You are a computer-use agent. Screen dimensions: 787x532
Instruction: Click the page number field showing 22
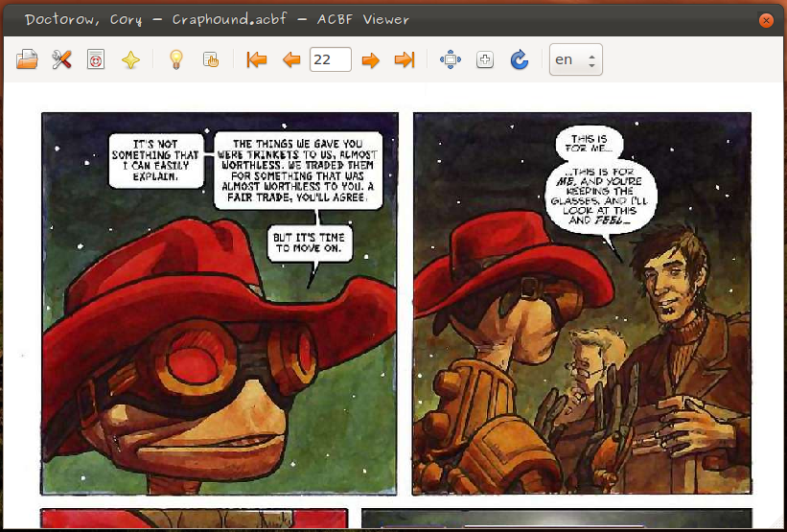click(x=331, y=59)
